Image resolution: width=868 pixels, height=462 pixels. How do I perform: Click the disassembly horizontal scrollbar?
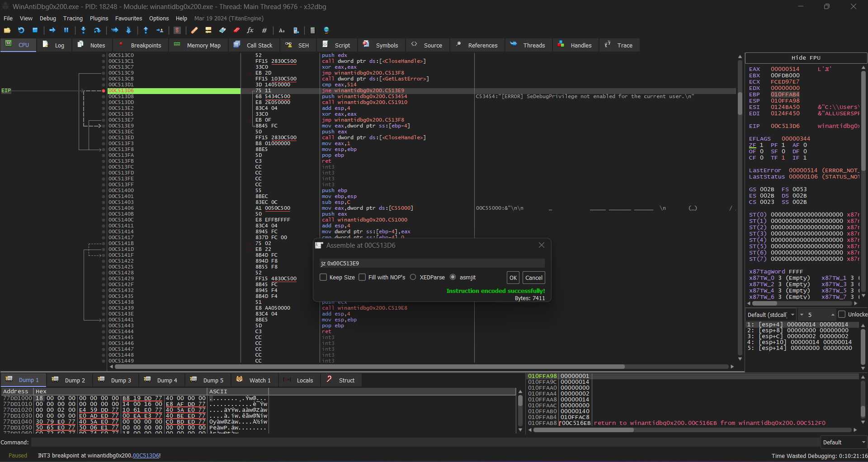point(365,367)
